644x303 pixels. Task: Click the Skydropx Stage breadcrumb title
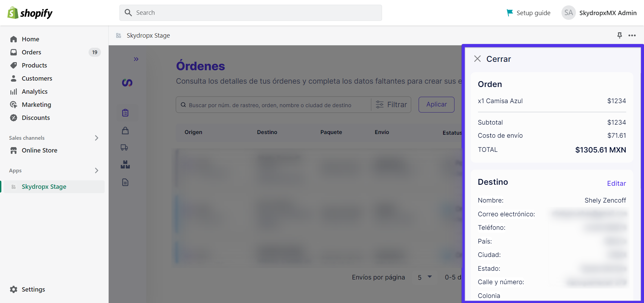pyautogui.click(x=148, y=35)
